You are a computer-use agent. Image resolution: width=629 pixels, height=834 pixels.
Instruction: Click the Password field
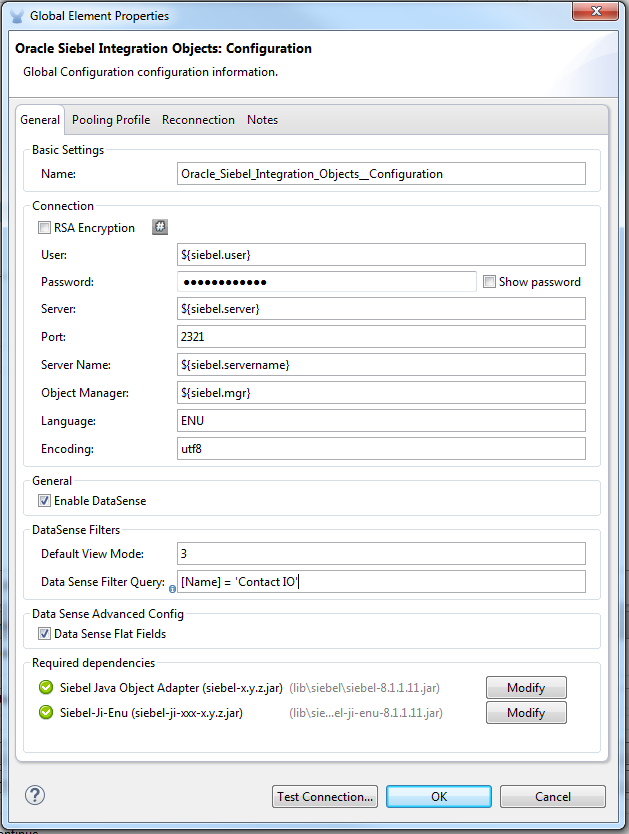pos(326,282)
